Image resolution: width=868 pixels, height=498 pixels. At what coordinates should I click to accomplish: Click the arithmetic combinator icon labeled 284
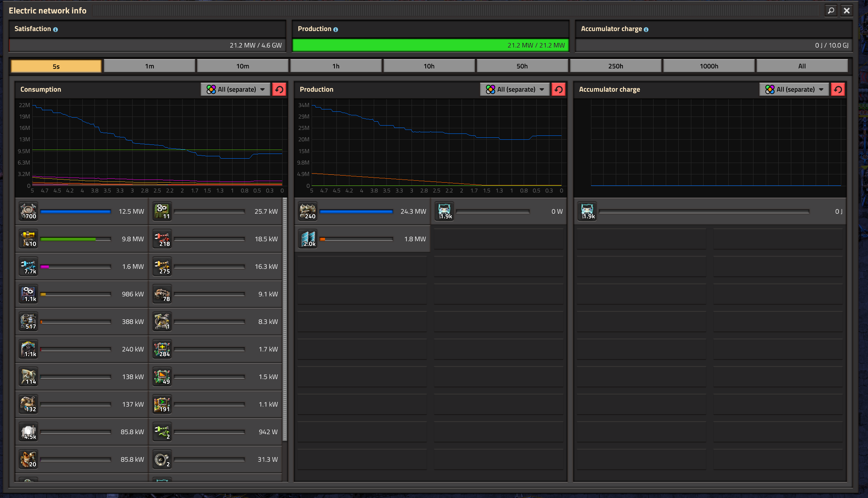[x=162, y=349]
